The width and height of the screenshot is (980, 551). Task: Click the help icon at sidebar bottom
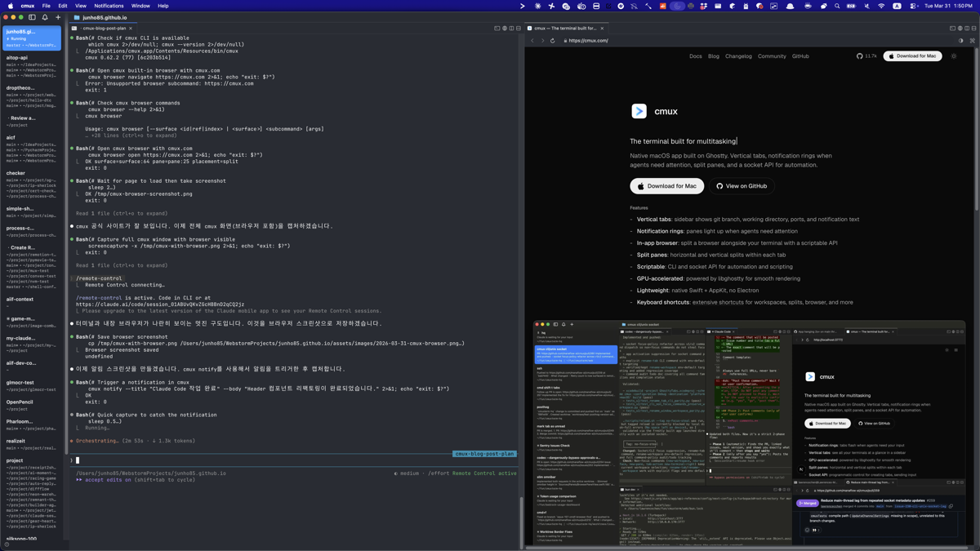7,544
